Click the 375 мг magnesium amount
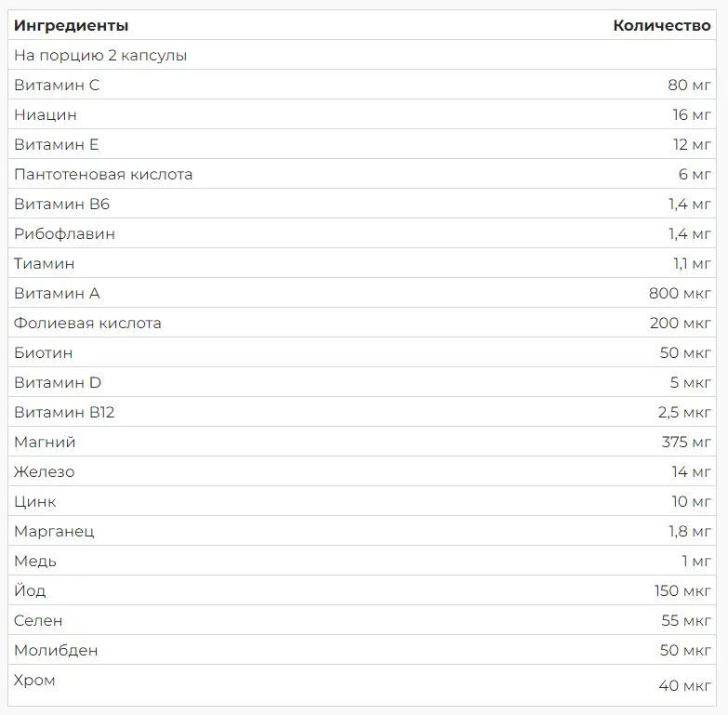 (x=686, y=443)
